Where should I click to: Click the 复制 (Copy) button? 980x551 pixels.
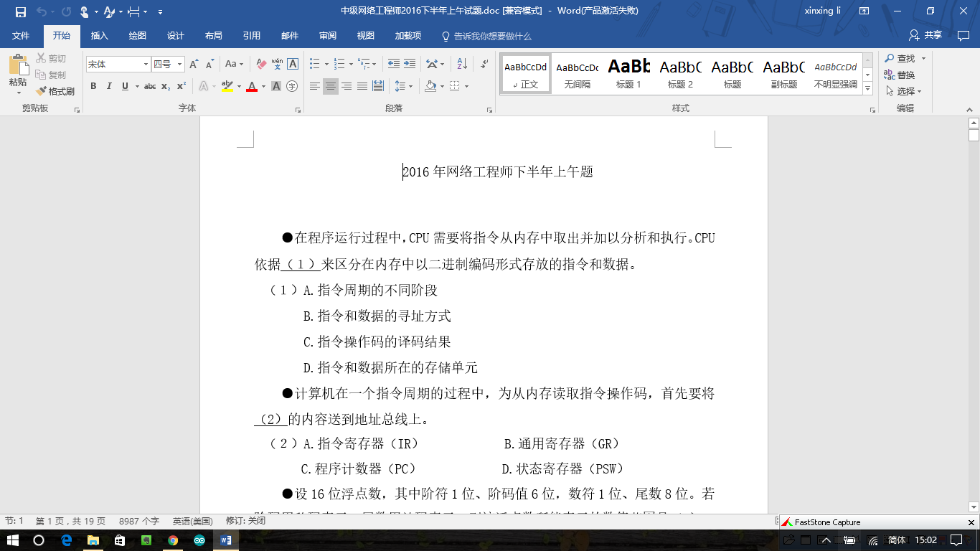tap(51, 75)
